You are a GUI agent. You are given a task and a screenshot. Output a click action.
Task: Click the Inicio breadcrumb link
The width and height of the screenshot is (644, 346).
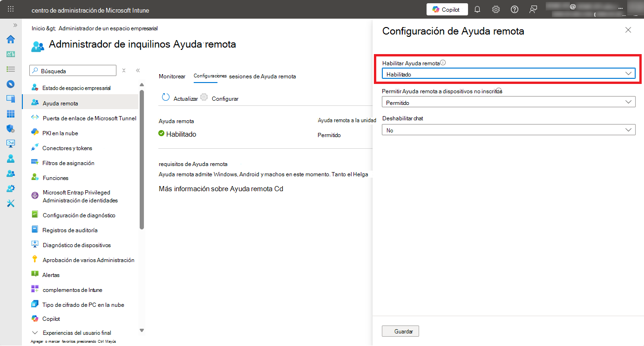click(x=38, y=28)
